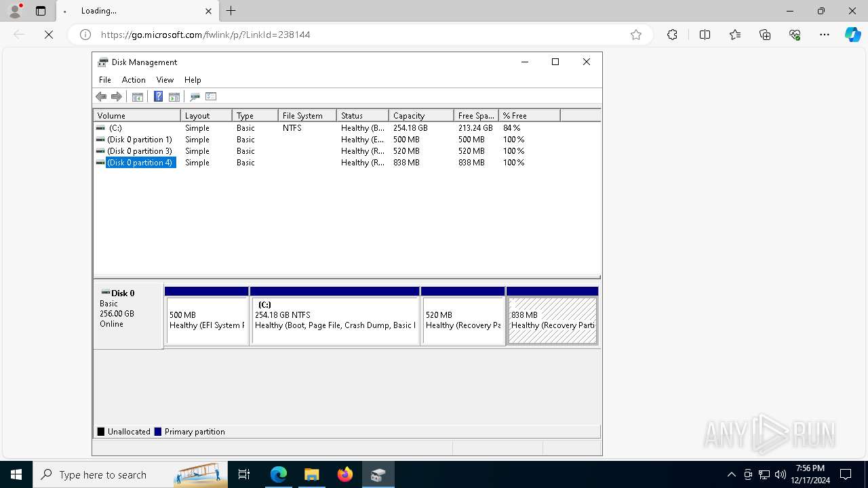Screen dimensions: 868x488
Task: Toggle Edge split screen icon
Action: point(705,35)
